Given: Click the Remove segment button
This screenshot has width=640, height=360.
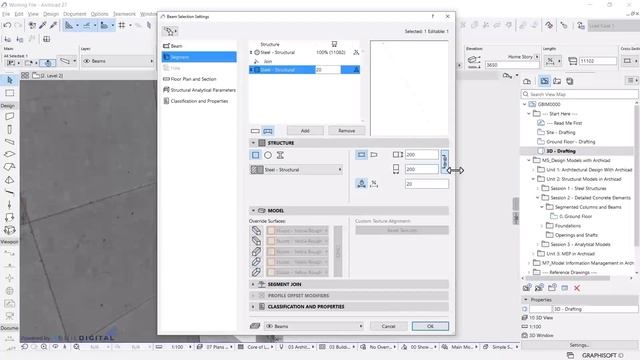Looking at the screenshot, I should (346, 131).
